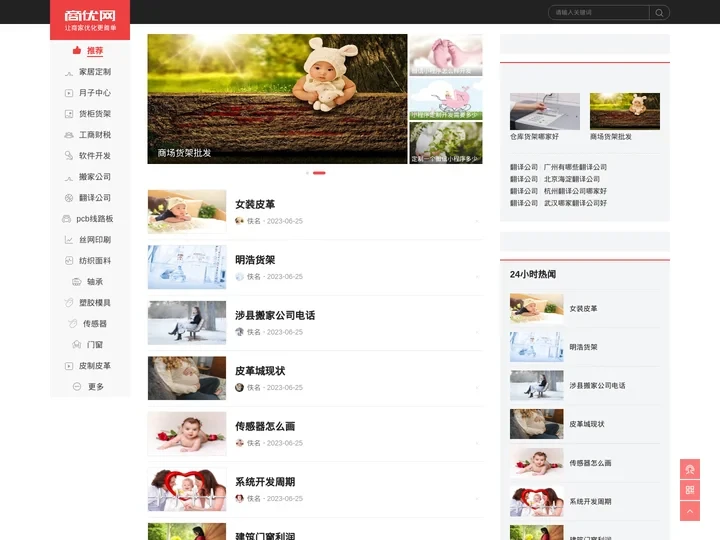The width and height of the screenshot is (720, 540).
Task: Click the icon beside 门窗
Action: click(x=77, y=345)
